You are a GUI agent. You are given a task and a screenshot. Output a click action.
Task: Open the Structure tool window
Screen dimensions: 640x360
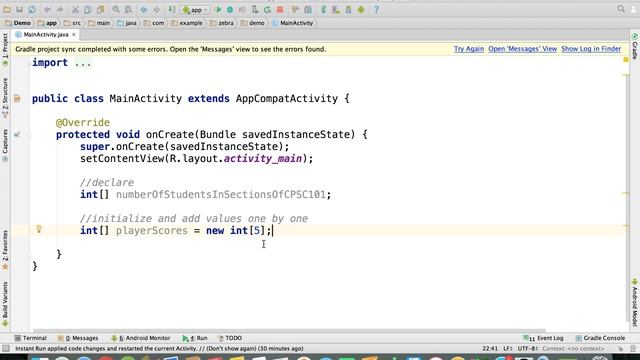5,98
